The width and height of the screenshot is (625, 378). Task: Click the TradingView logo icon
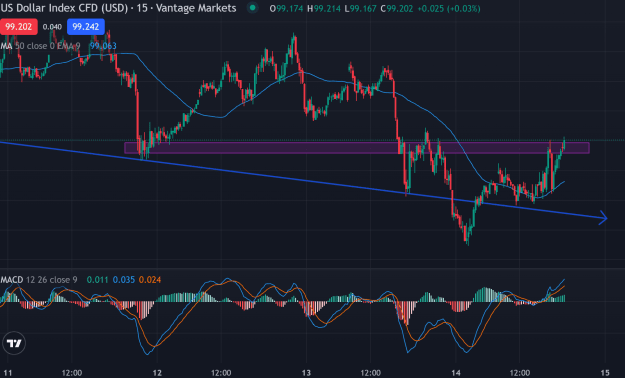click(x=14, y=343)
